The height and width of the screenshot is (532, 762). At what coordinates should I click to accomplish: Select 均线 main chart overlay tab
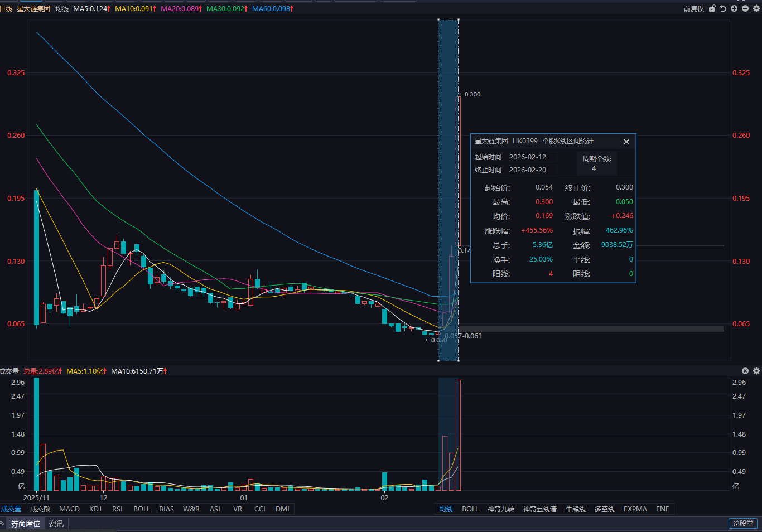pyautogui.click(x=446, y=509)
